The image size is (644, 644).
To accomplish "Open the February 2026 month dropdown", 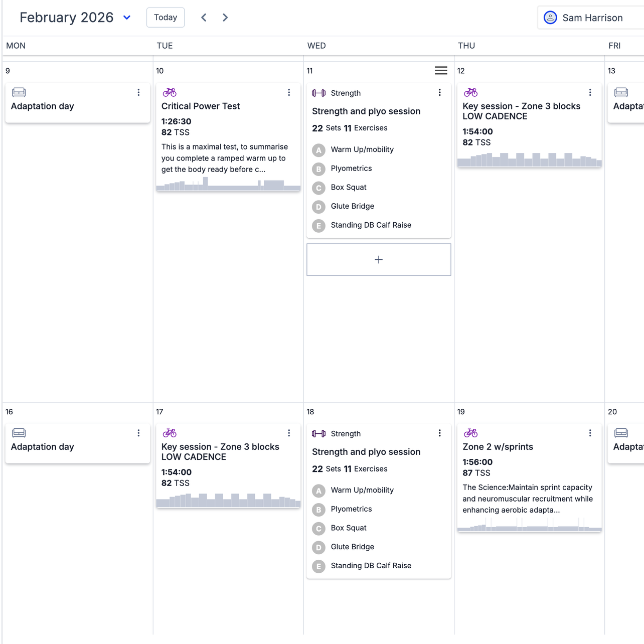I will (x=126, y=18).
